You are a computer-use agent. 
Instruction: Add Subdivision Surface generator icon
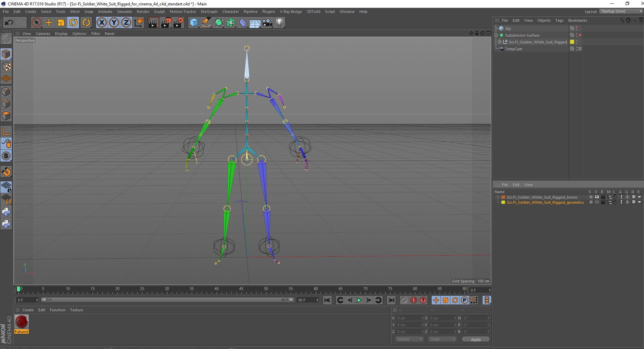click(219, 23)
